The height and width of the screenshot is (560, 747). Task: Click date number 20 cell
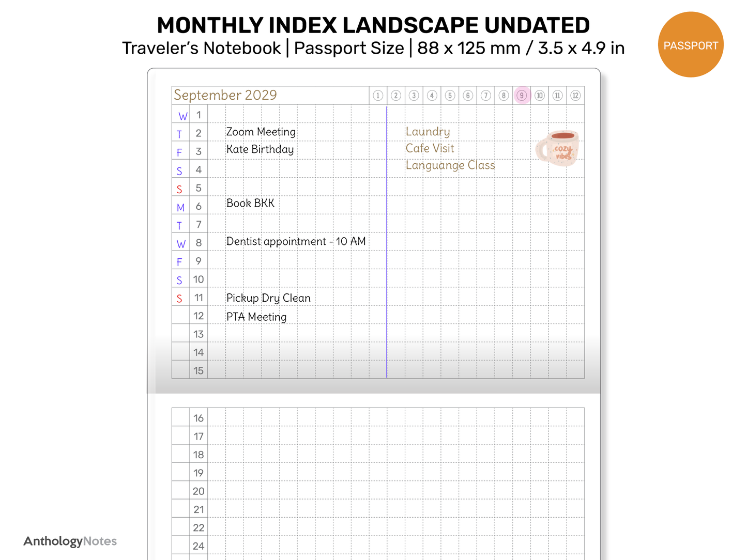point(199,491)
